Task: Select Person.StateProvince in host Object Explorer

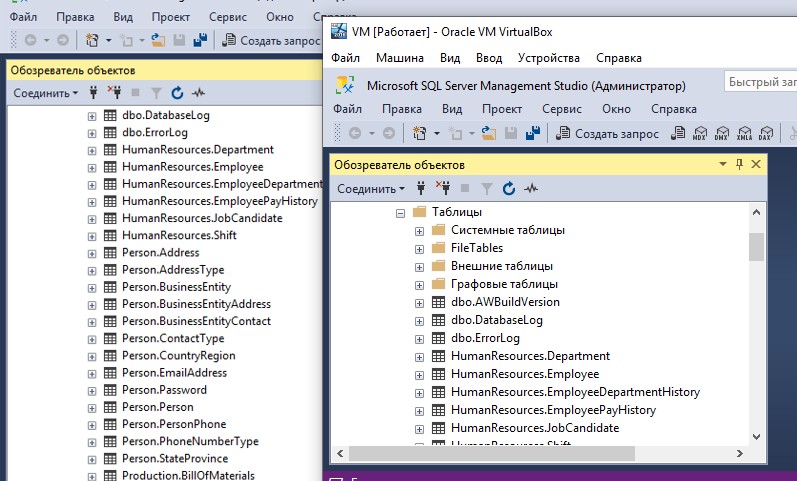Action: (175, 458)
